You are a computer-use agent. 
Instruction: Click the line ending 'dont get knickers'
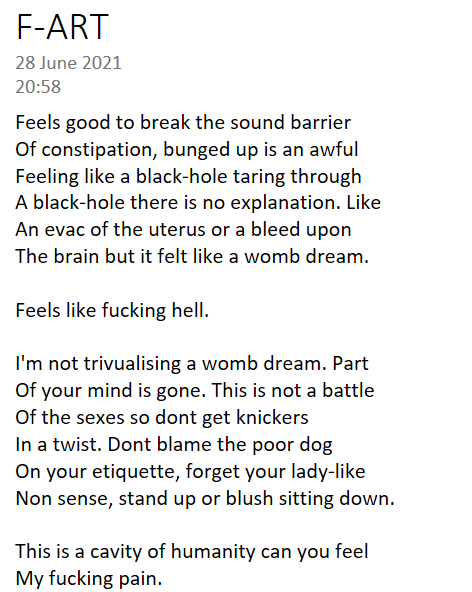coord(162,418)
